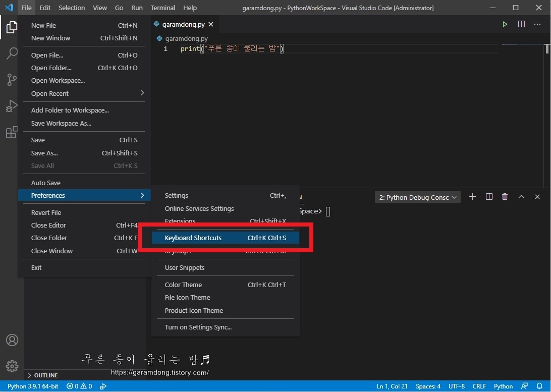Click Ln 1, Col 21 status entry
The image size is (551, 392).
coord(392,386)
